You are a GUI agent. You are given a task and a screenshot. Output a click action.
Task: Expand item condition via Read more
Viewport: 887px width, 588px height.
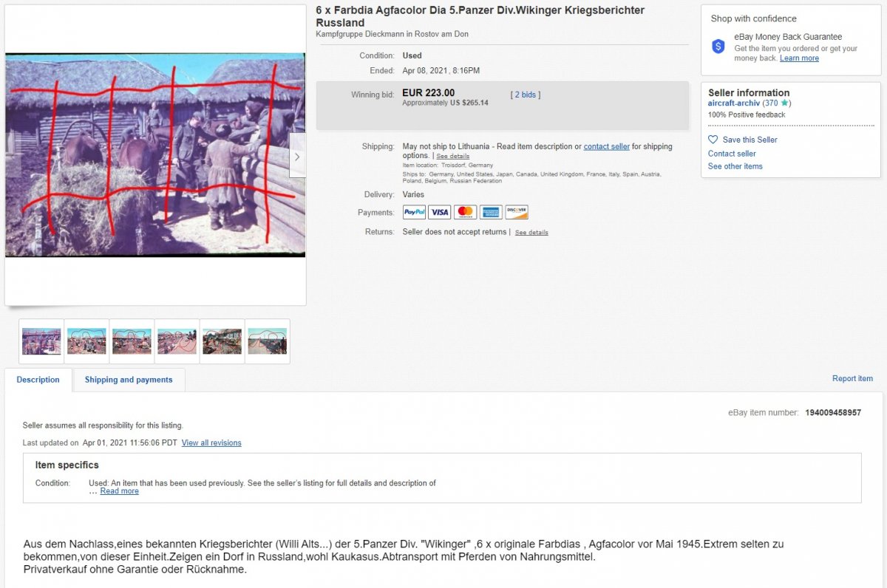pos(119,491)
